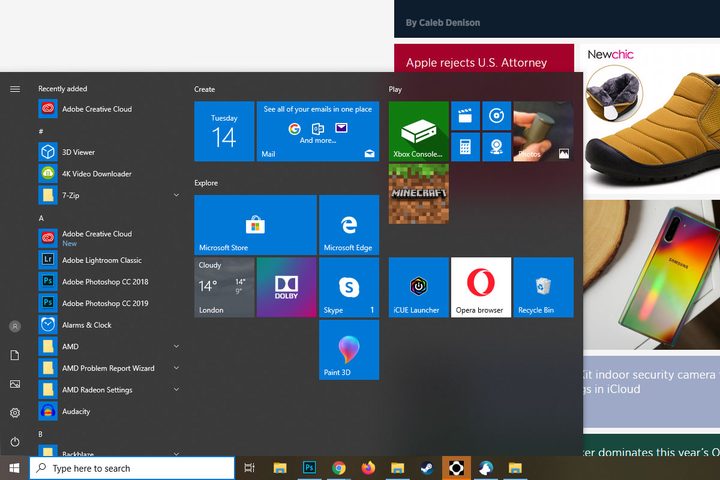Viewport: 720px width, 480px height.
Task: Launch 3D Viewer from the app list
Action: pyautogui.click(x=109, y=152)
